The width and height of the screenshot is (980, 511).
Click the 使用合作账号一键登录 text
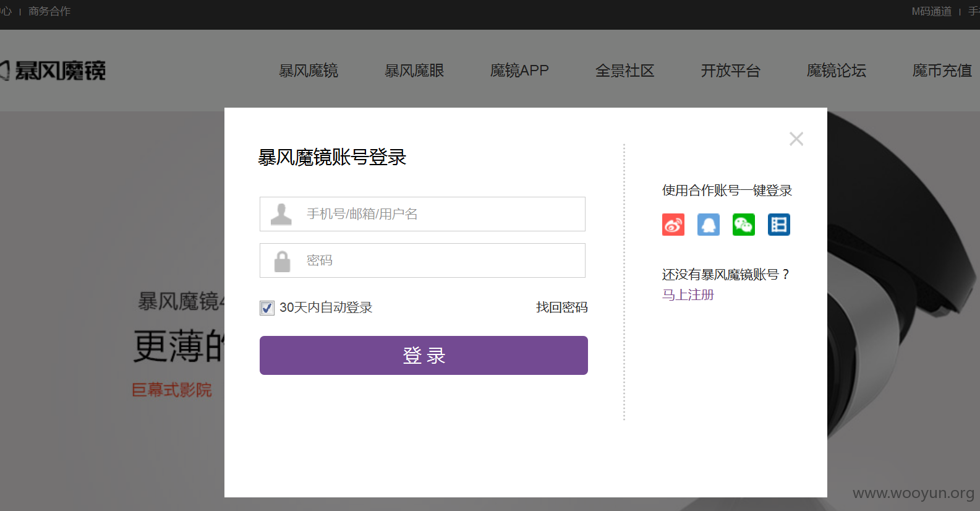pos(727,191)
